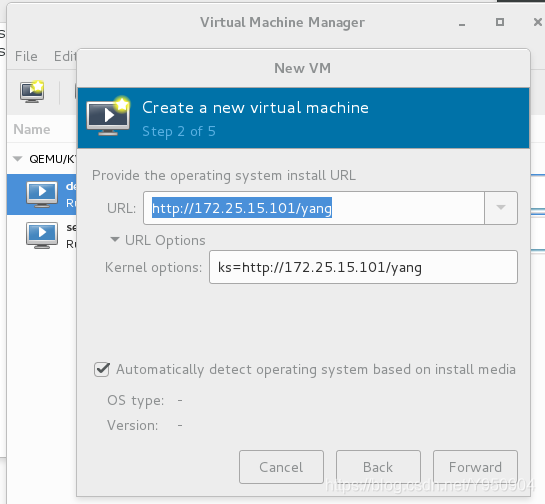This screenshot has width=545, height=504.
Task: Click the Name column header
Action: click(x=32, y=130)
